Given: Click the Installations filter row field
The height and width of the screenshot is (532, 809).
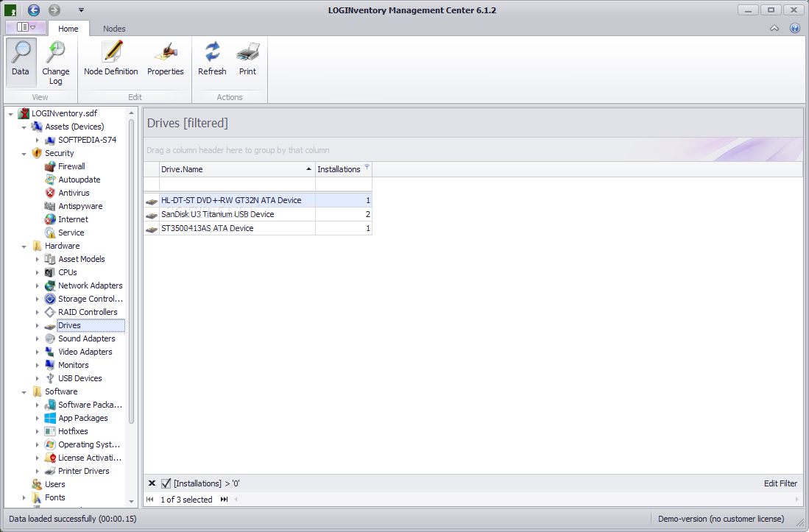Looking at the screenshot, I should (x=344, y=184).
